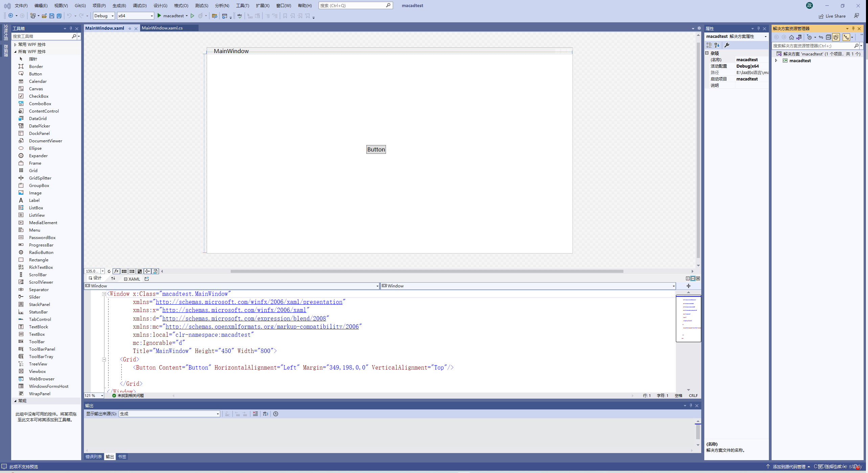This screenshot has height=473, width=868.
Task: Click Collapse All icon in Solution Explorer
Action: click(x=828, y=37)
